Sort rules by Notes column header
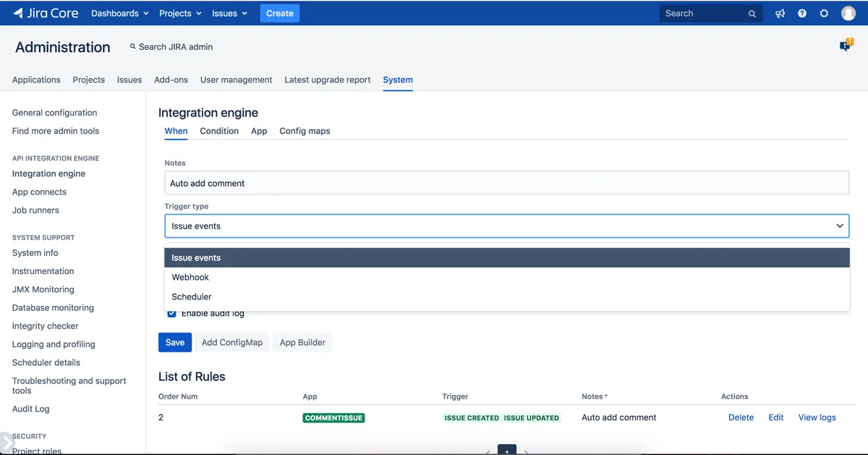The width and height of the screenshot is (868, 455). [595, 396]
